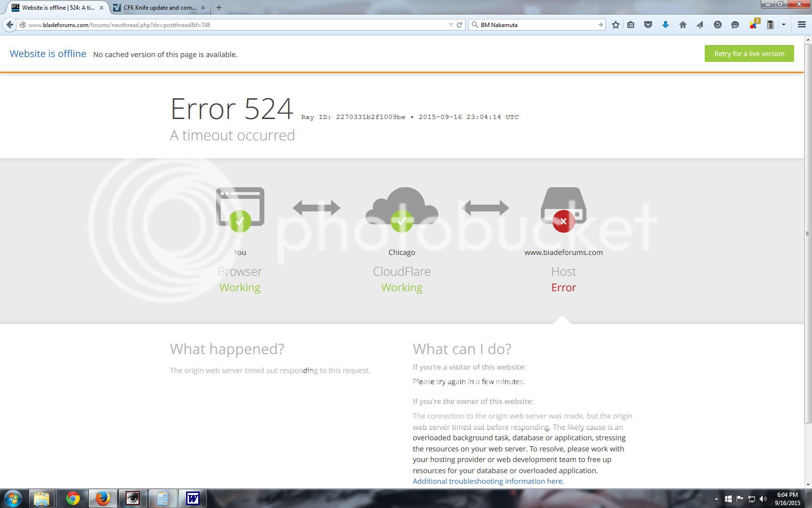This screenshot has width=812, height=508.
Task: Toggle the system volume speaker icon
Action: (x=763, y=499)
